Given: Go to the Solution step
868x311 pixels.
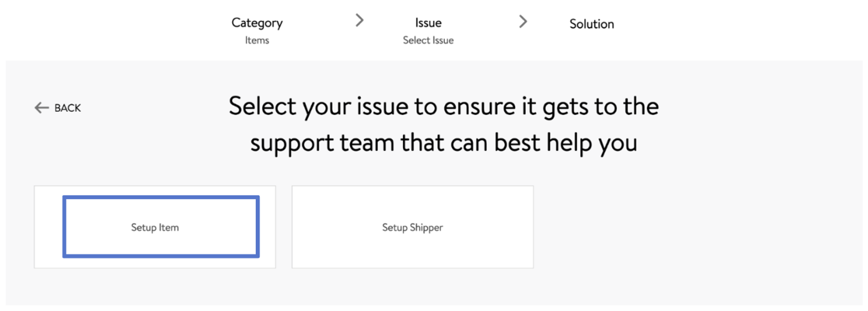Looking at the screenshot, I should pos(592,24).
